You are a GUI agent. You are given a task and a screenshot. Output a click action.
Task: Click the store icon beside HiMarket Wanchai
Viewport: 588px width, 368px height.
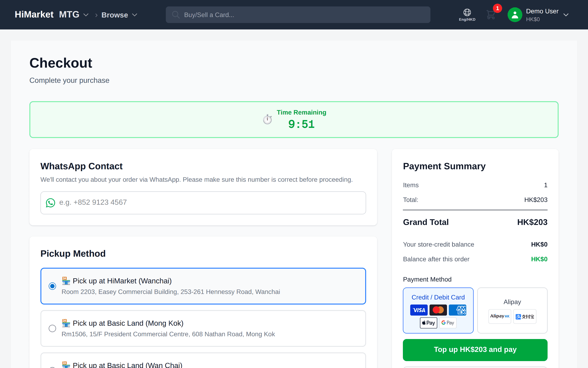(x=66, y=281)
